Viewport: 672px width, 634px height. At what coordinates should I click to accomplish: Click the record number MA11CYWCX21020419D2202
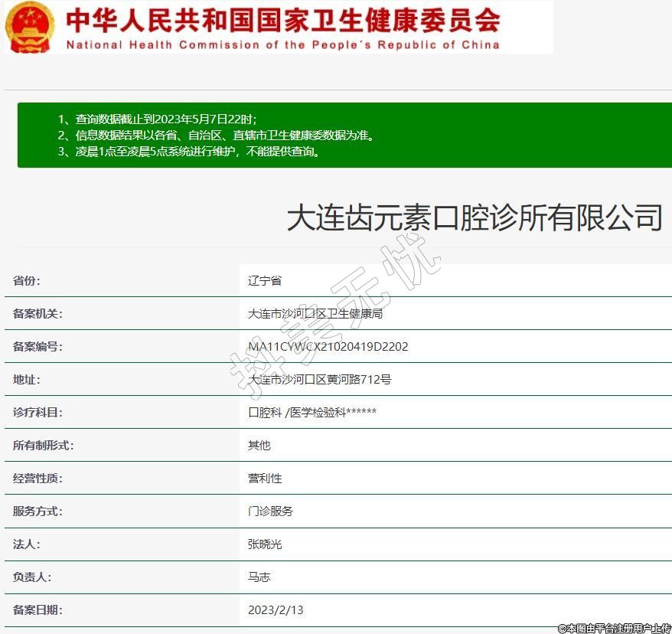[x=328, y=346]
